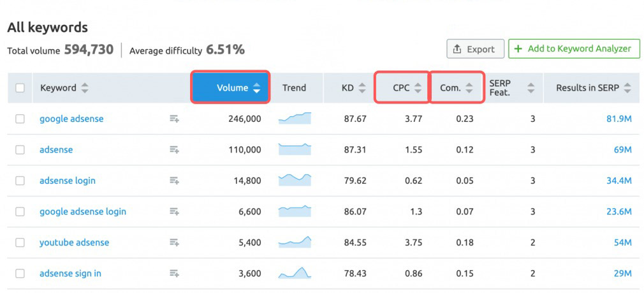Click add-to-list icon beside adsense login
The width and height of the screenshot is (644, 293).
coord(175,181)
